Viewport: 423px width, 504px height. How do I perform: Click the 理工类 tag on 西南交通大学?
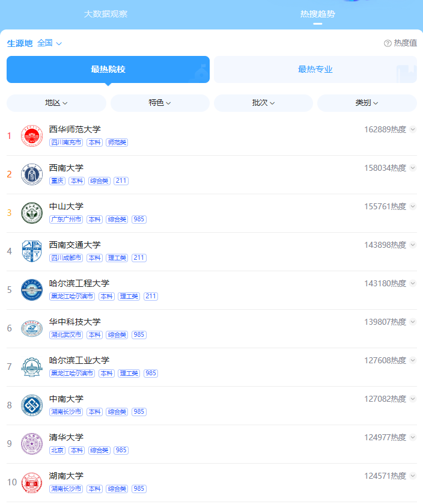117,258
